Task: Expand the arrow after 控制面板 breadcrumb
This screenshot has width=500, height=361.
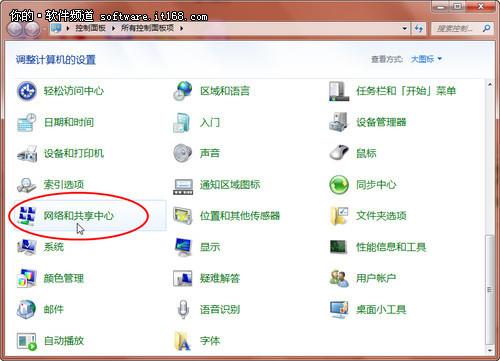Action: 114,28
